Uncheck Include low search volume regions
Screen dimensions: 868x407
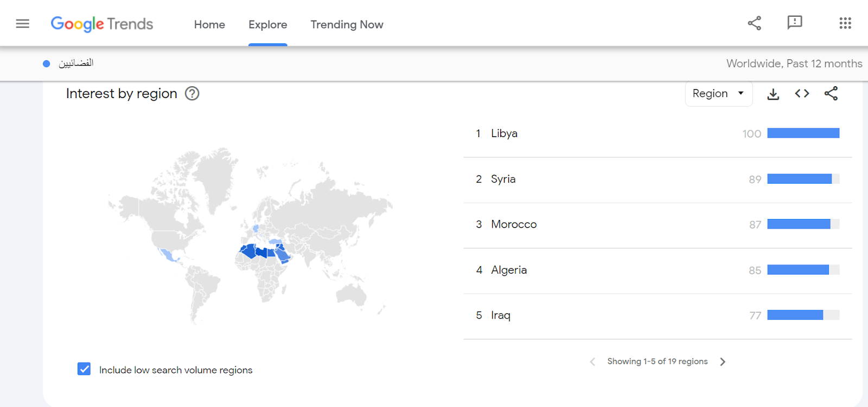pyautogui.click(x=84, y=369)
